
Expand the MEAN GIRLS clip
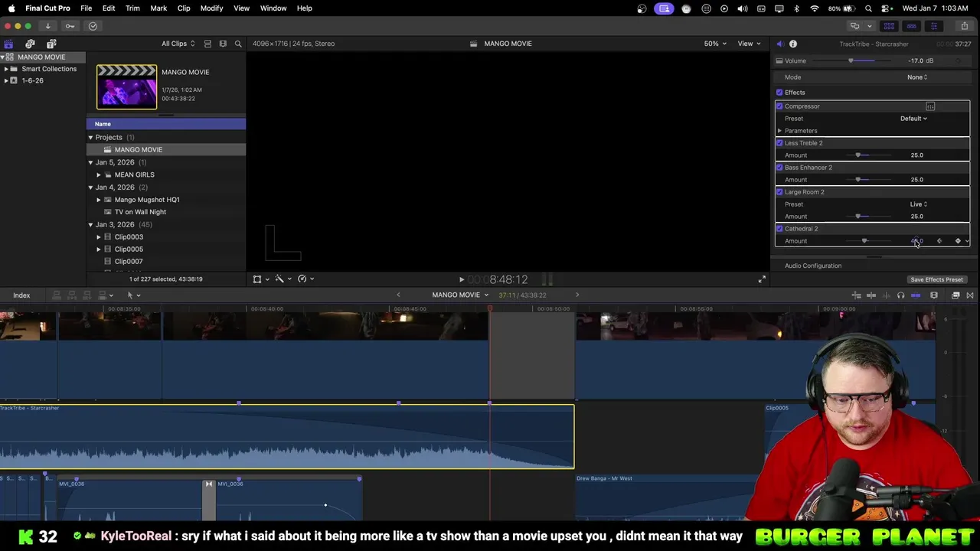pos(98,174)
